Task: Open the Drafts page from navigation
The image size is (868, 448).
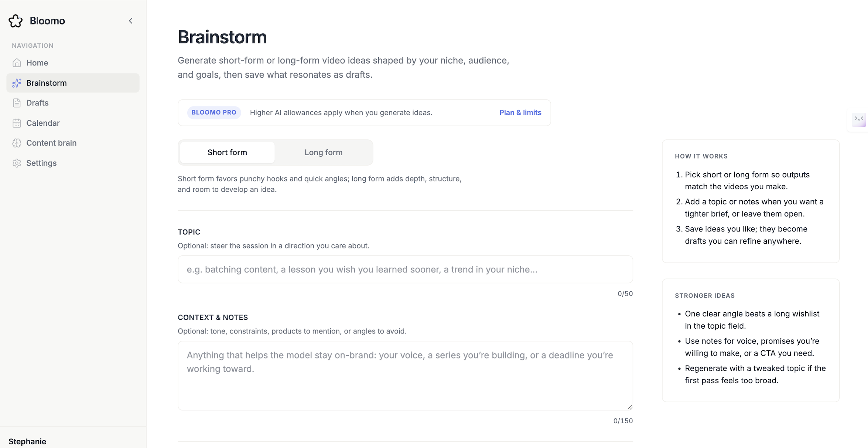Action: click(37, 103)
